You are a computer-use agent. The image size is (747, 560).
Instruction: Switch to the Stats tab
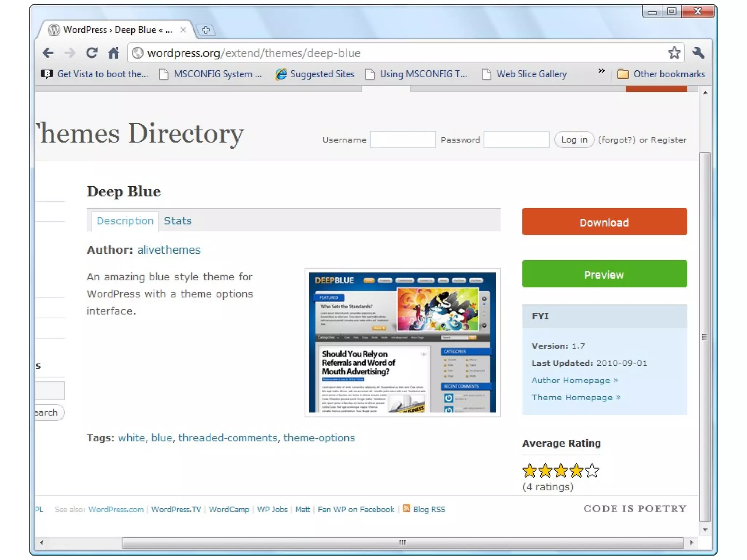177,221
